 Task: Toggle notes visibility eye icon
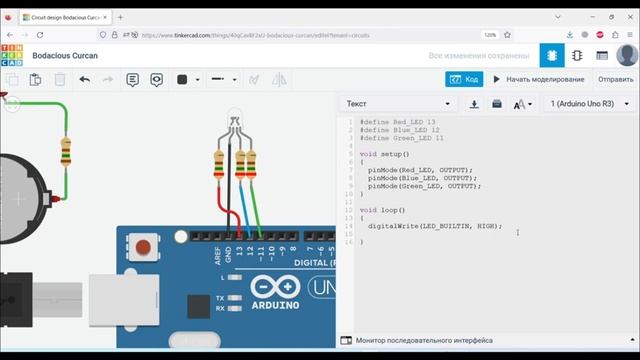click(x=157, y=80)
